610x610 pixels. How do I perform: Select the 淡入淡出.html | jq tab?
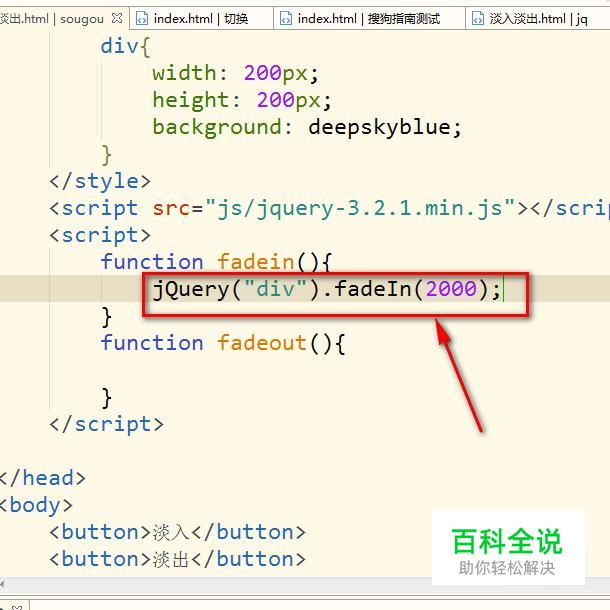(x=538, y=18)
